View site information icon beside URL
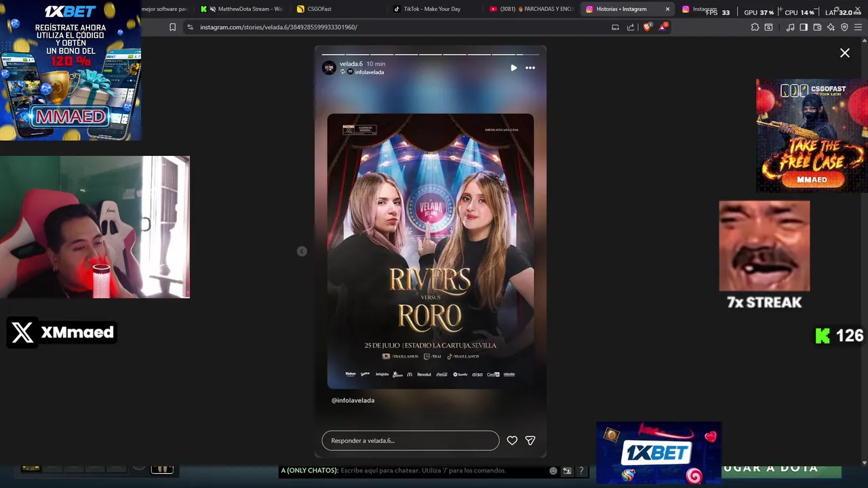 (x=190, y=27)
